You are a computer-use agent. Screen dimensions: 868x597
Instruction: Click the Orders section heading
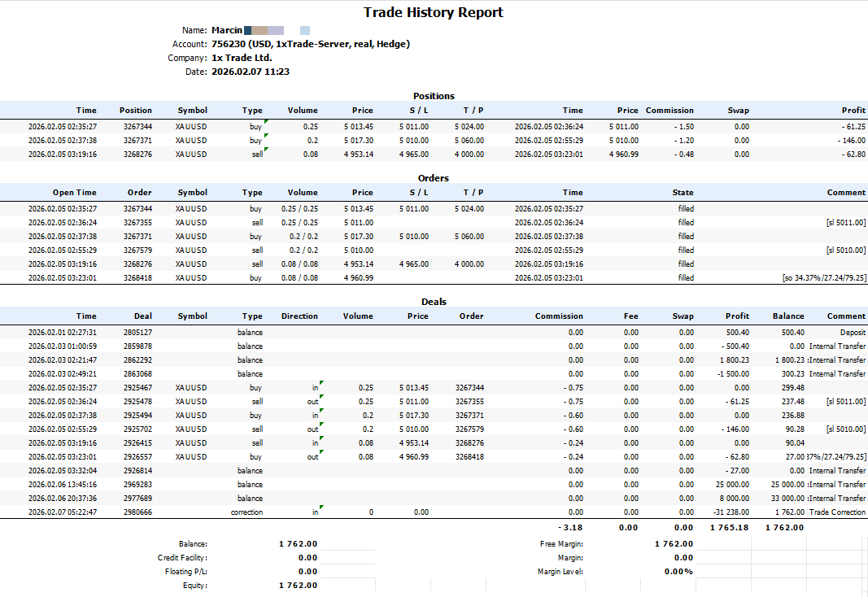[434, 178]
